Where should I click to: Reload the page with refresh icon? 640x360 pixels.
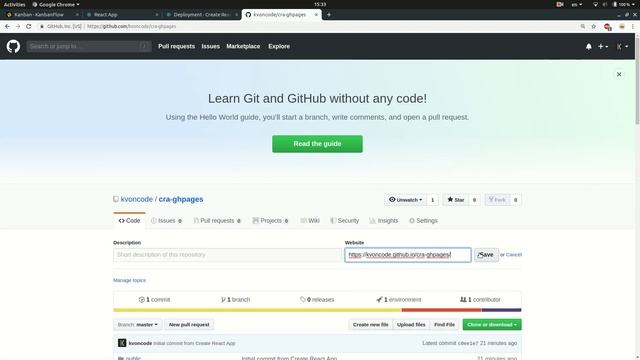(29, 26)
